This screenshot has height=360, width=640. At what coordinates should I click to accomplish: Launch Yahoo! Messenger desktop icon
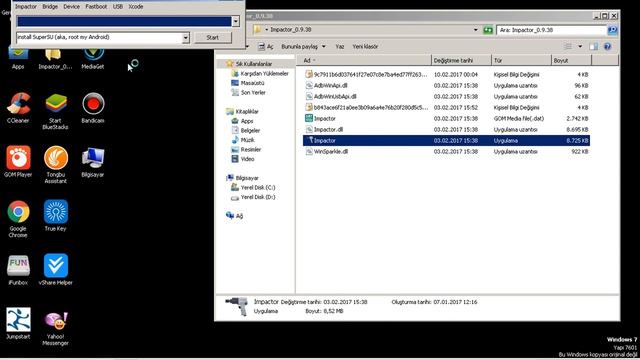pyautogui.click(x=56, y=328)
